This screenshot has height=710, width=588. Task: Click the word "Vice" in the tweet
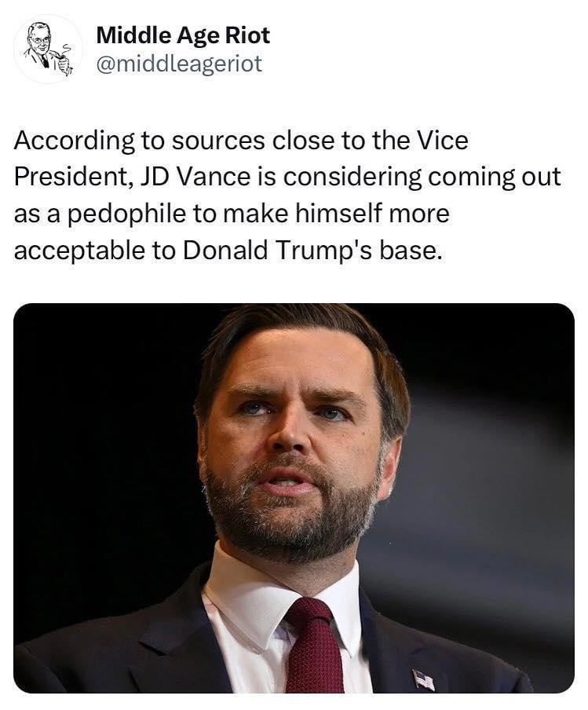coord(440,141)
